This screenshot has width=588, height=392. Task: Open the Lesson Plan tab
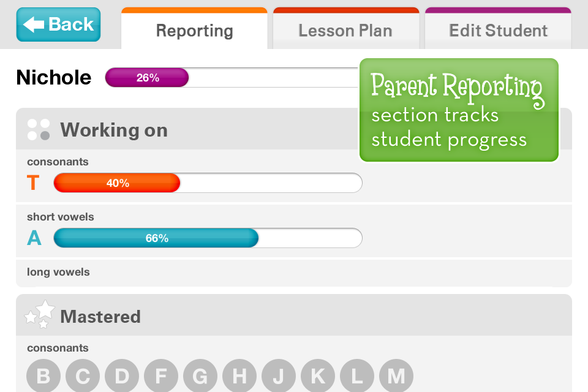(x=345, y=29)
